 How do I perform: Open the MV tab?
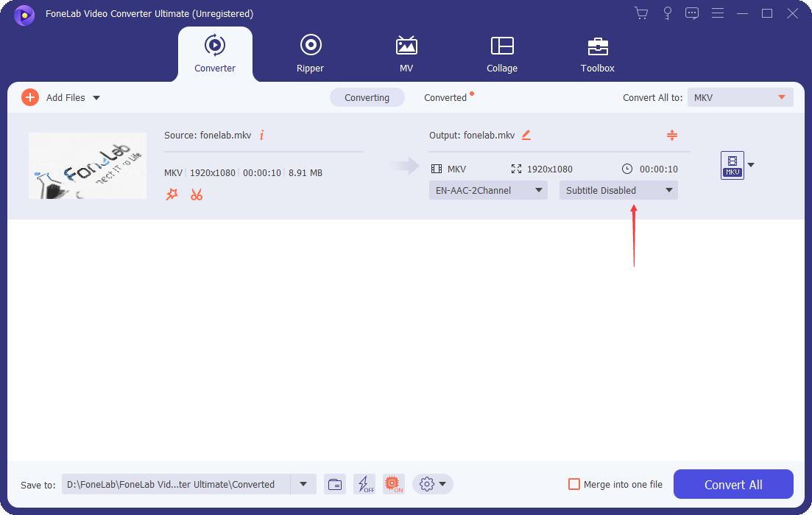click(x=406, y=54)
